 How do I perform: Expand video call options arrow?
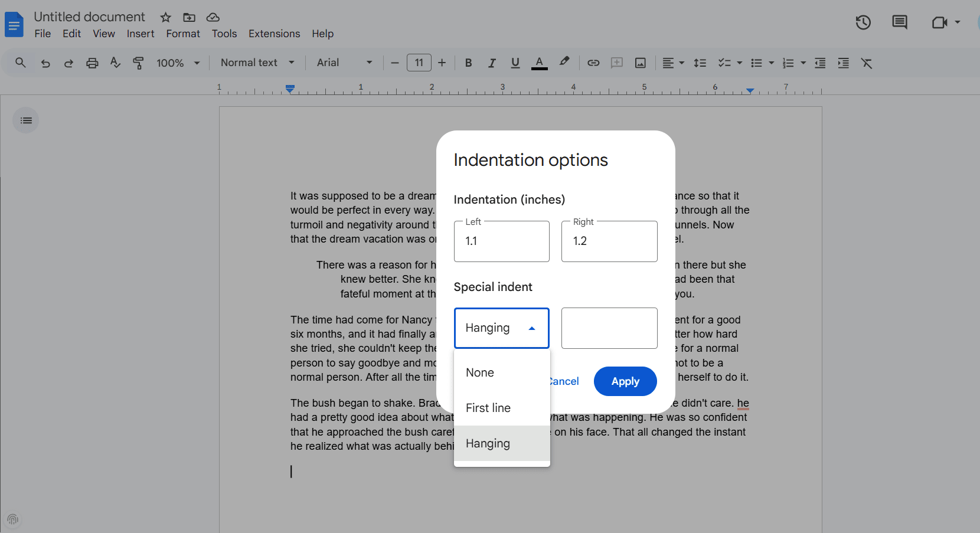click(x=958, y=22)
